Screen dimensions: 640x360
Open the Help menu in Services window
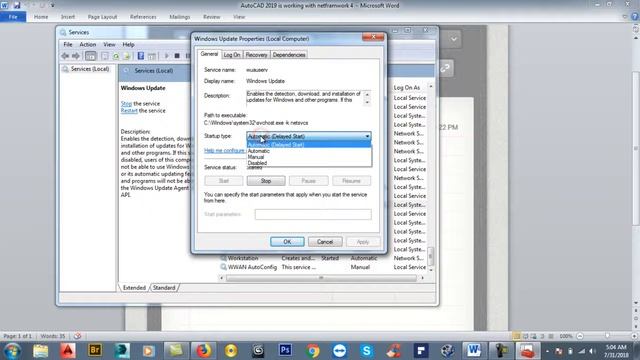(x=128, y=44)
